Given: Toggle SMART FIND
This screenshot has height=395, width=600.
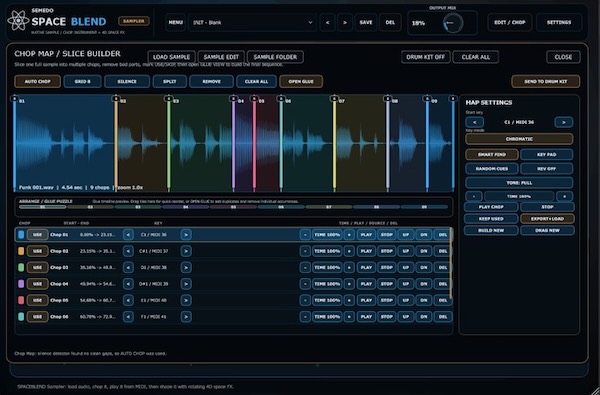Looking at the screenshot, I should tap(492, 155).
